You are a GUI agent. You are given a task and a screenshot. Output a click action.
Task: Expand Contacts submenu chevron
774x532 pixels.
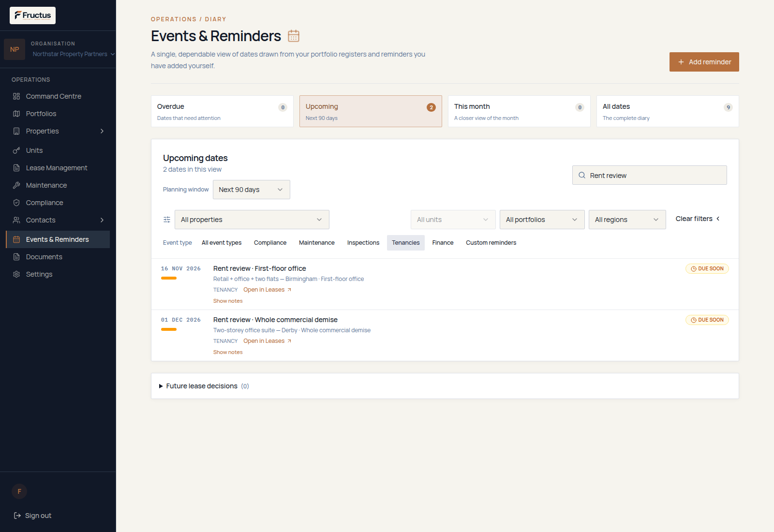pos(102,220)
